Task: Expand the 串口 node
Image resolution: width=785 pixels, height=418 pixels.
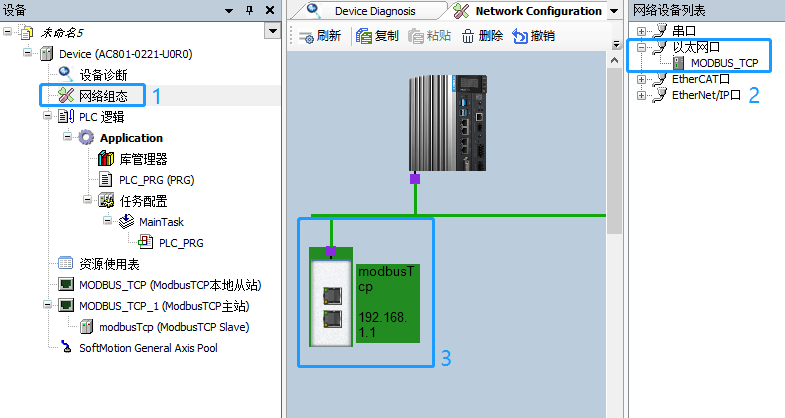Action: click(642, 31)
